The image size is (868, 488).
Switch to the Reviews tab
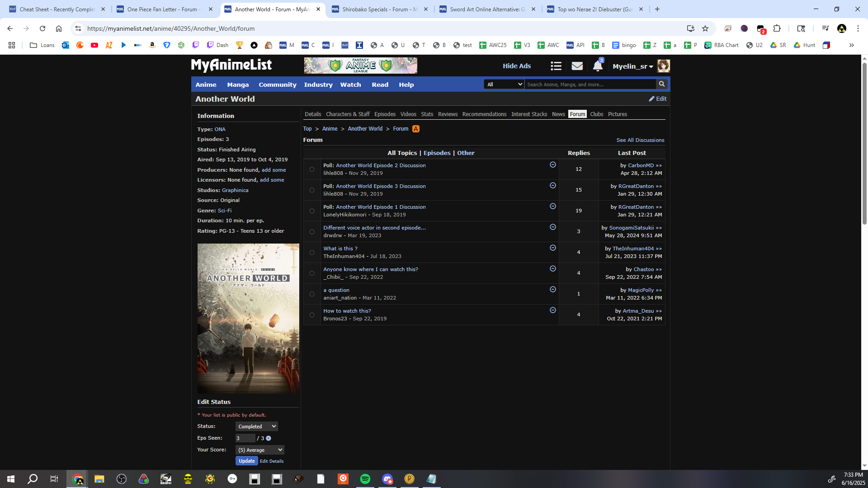click(448, 114)
